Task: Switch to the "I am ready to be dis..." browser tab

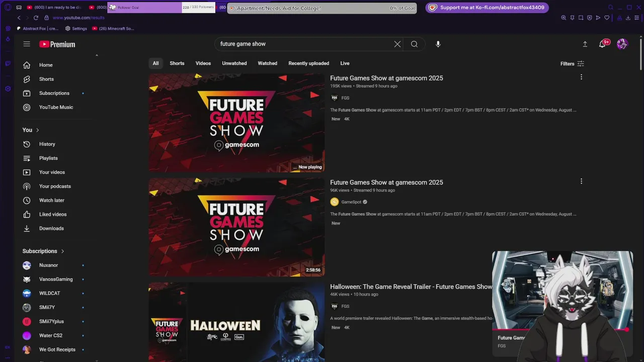Action: click(54, 8)
